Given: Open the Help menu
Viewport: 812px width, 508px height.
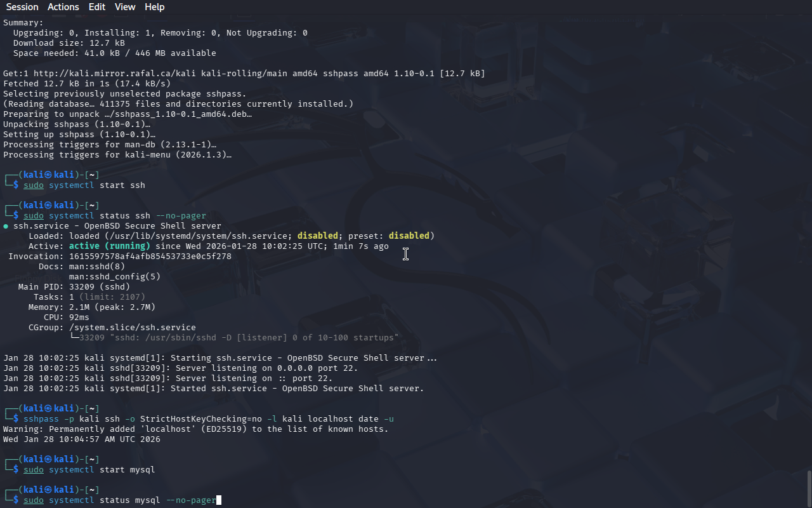Looking at the screenshot, I should coord(154,7).
